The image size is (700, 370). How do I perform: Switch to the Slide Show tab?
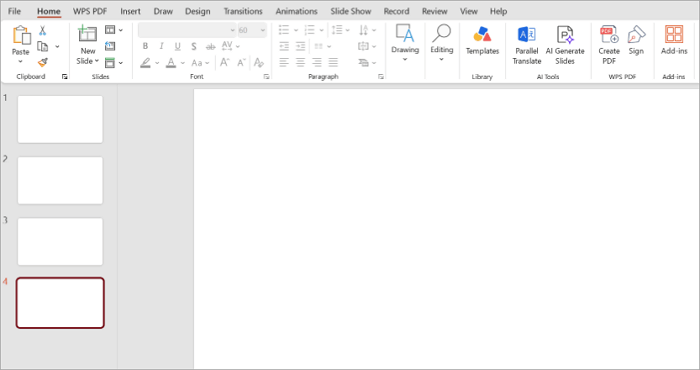pyautogui.click(x=351, y=11)
